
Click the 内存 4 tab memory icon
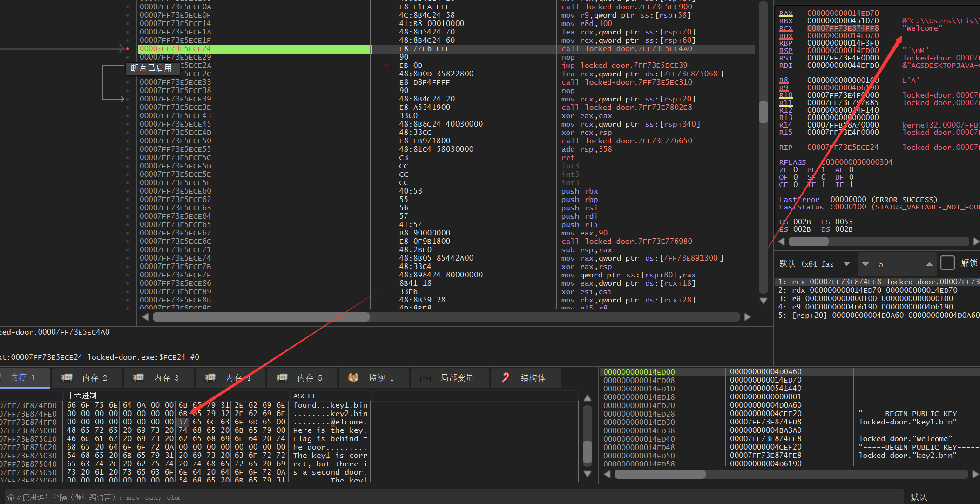tap(210, 377)
